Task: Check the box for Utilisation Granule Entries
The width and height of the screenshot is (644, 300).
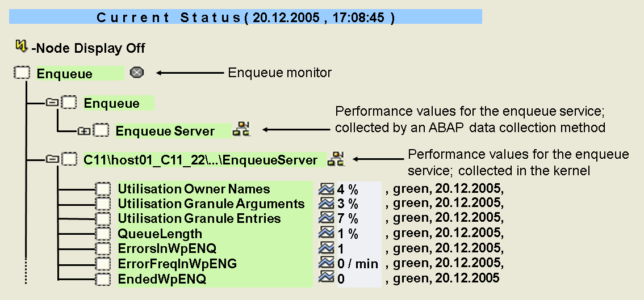Action: coord(103,218)
